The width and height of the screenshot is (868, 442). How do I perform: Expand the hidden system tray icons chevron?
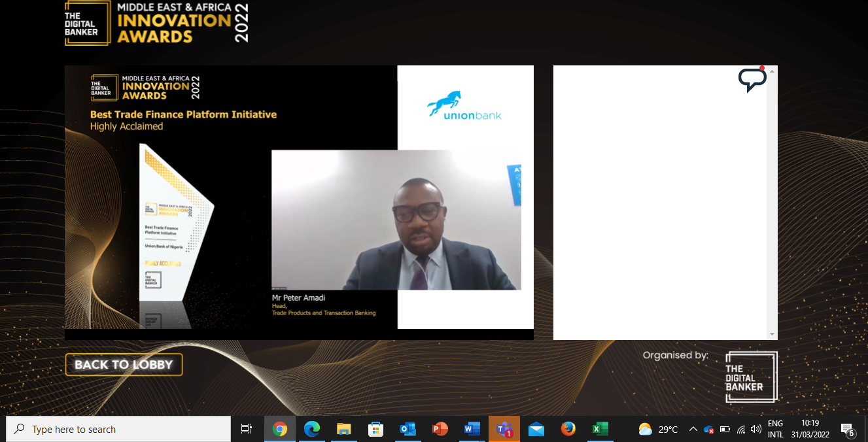[x=693, y=430]
